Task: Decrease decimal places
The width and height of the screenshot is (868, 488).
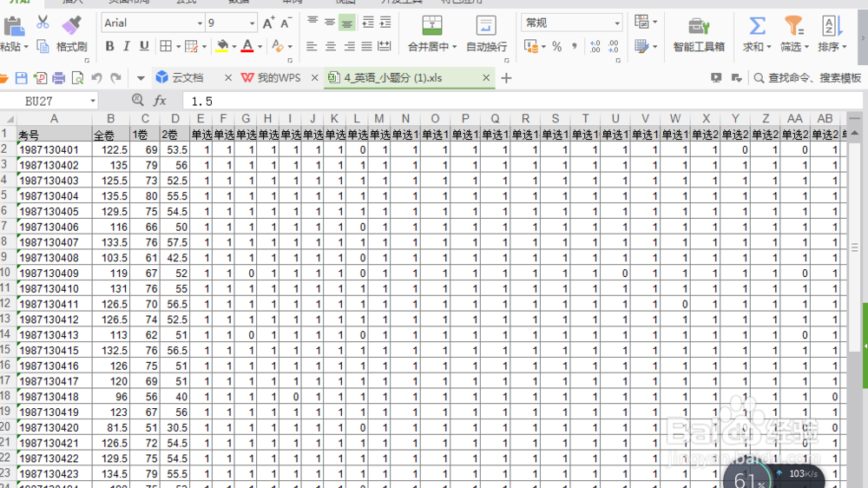Action: pos(614,47)
